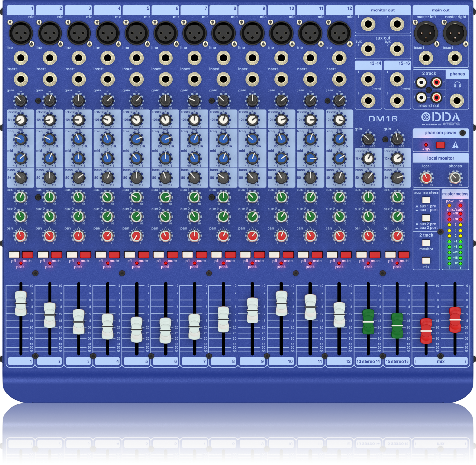This screenshot has width=476, height=465.
Task: Click the channel 12 mic XLR input
Action: 339,33
